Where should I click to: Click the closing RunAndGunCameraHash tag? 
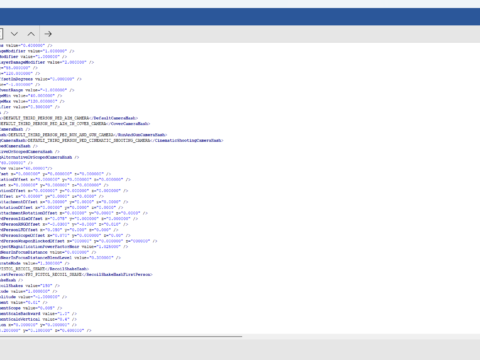pos(140,135)
